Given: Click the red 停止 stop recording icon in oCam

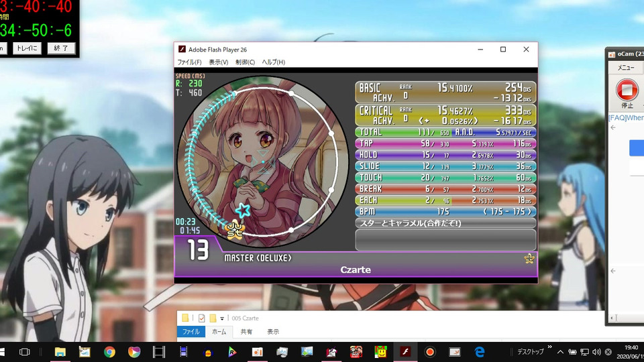Looking at the screenshot, I should pyautogui.click(x=627, y=90).
